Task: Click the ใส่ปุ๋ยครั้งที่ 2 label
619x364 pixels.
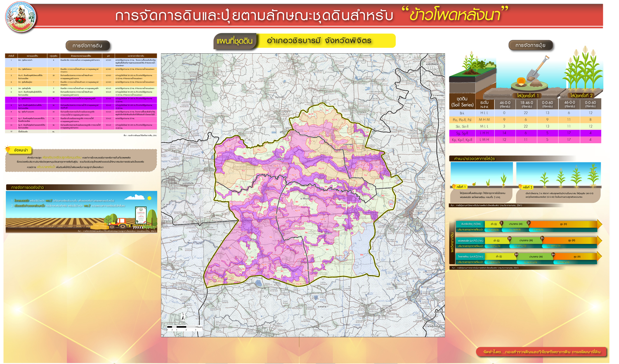Action: tap(581, 96)
